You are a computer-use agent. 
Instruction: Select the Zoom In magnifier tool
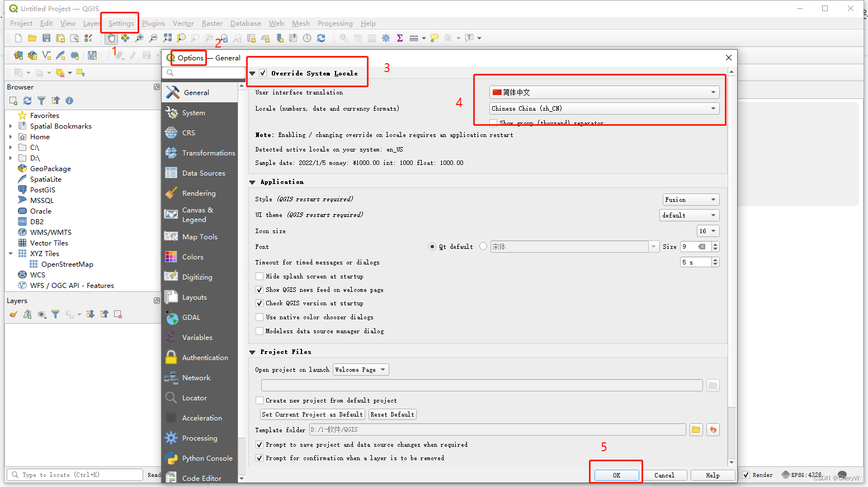(x=139, y=38)
